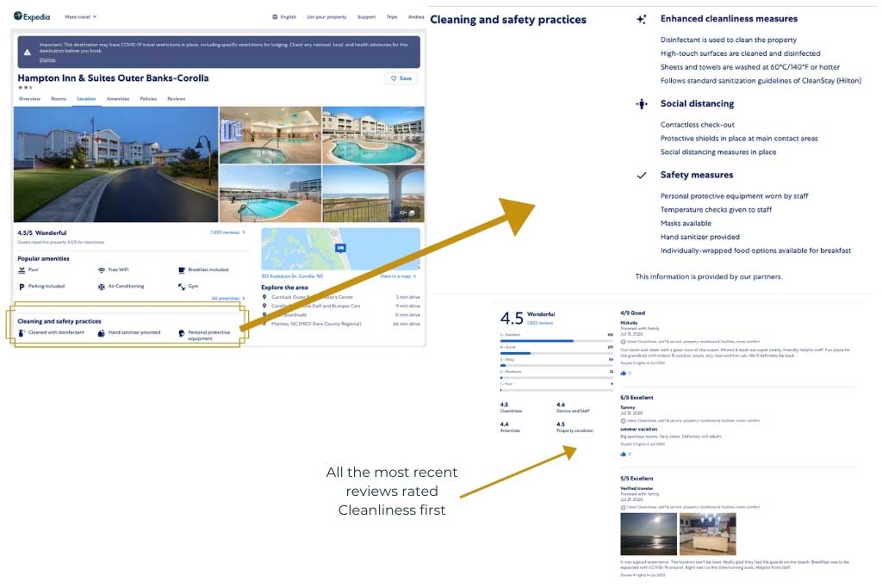Screen dimensions: 882x588
Task: Switch to the Location tab
Action: tap(86, 98)
